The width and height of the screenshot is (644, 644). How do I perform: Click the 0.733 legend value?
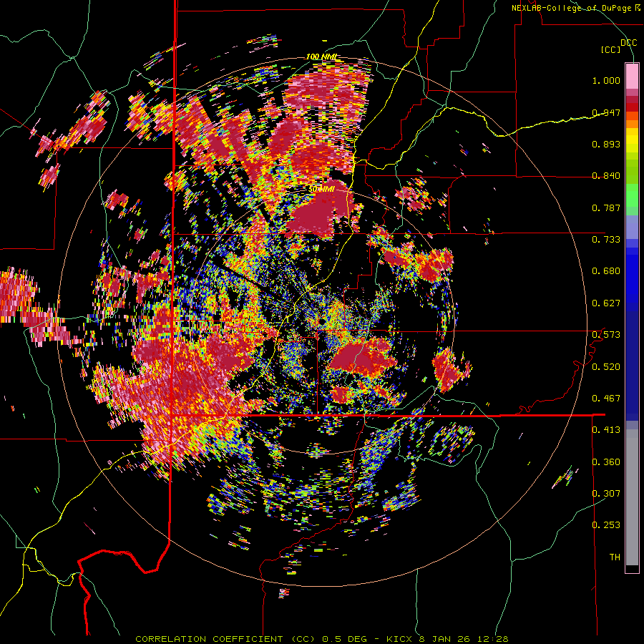(606, 240)
